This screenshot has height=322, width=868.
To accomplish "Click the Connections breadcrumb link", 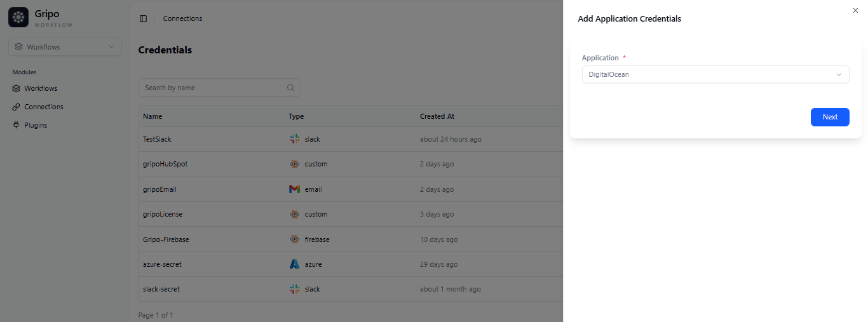I will coord(182,18).
